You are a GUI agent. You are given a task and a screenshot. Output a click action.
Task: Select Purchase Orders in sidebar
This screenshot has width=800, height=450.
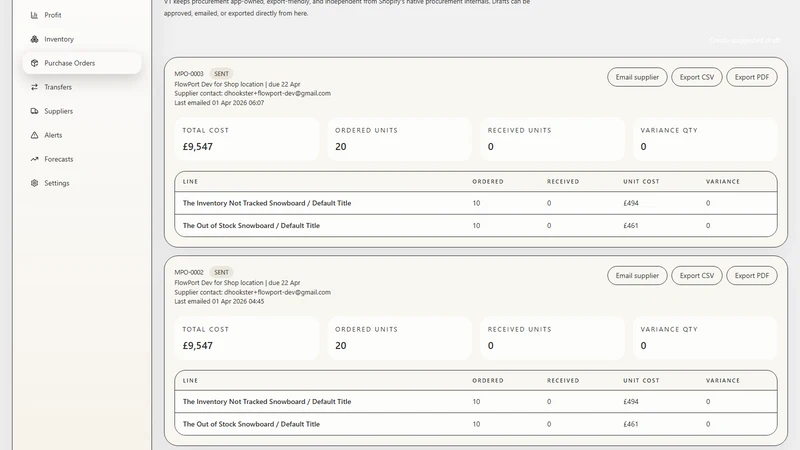coord(82,63)
